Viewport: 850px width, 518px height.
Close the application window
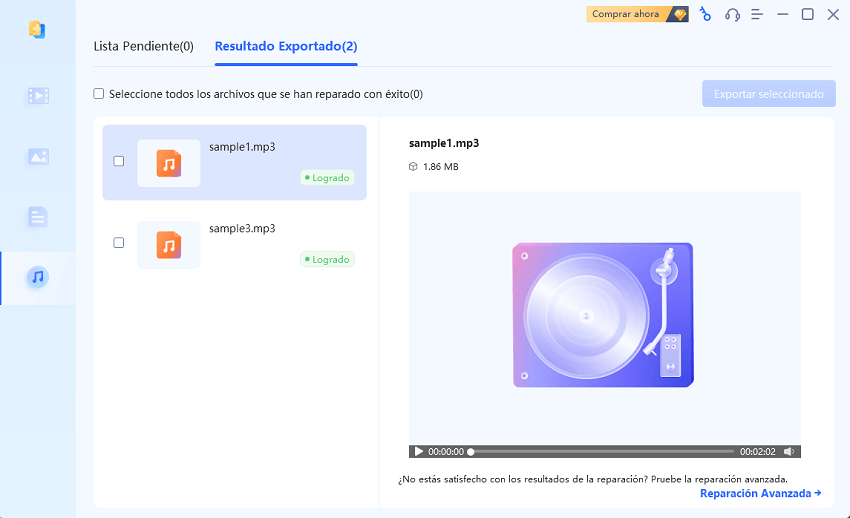tap(833, 15)
